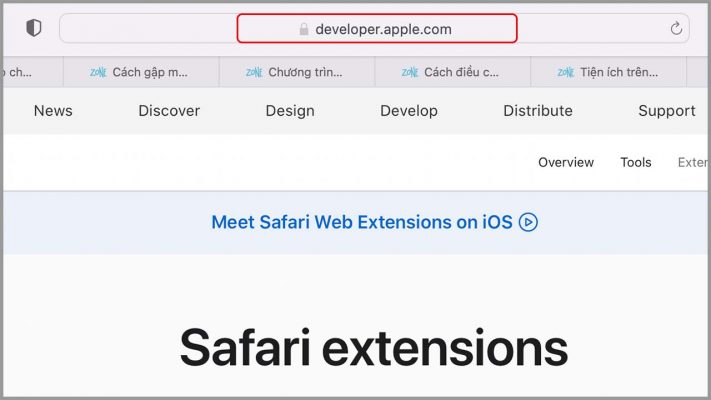This screenshot has width=711, height=400.
Task: Go to the Develop section
Action: click(409, 111)
